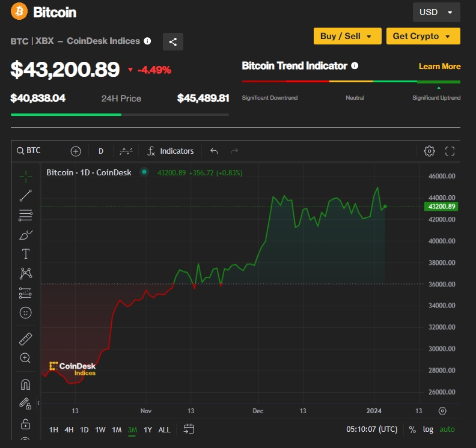
Task: Select the 1W time range
Action: [100, 430]
